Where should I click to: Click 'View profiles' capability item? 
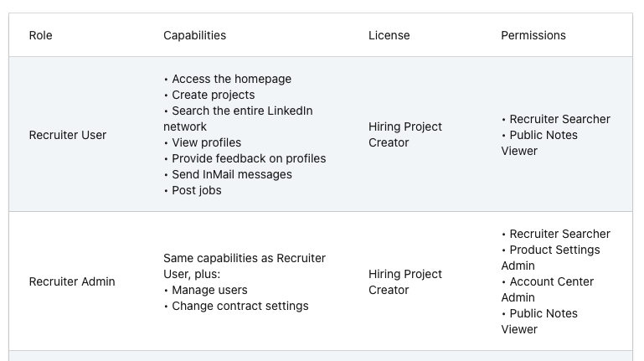tap(207, 142)
